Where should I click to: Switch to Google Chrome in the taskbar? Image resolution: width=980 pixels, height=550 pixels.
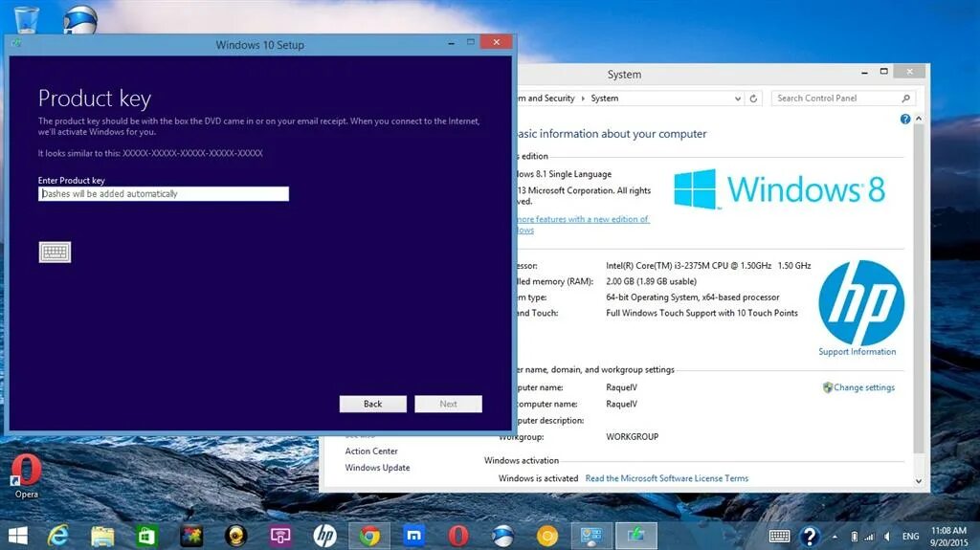click(x=369, y=537)
